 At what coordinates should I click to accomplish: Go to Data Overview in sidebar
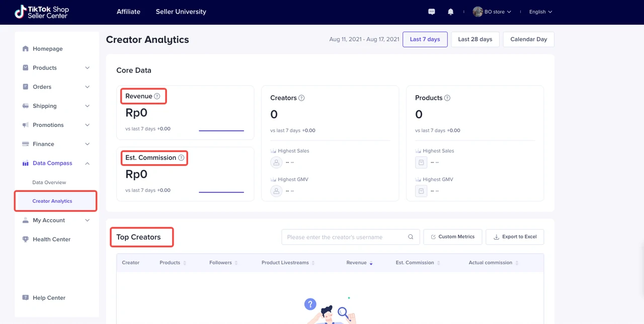click(49, 182)
